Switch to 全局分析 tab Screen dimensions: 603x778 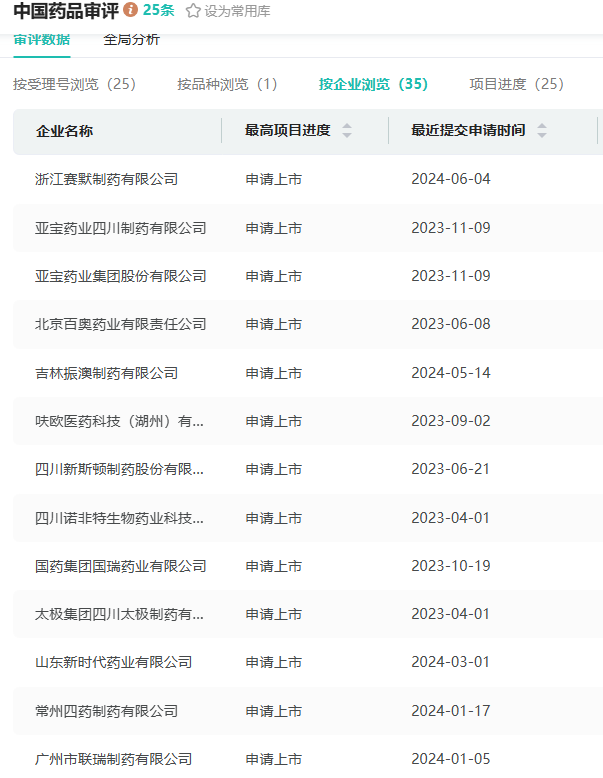(132, 40)
